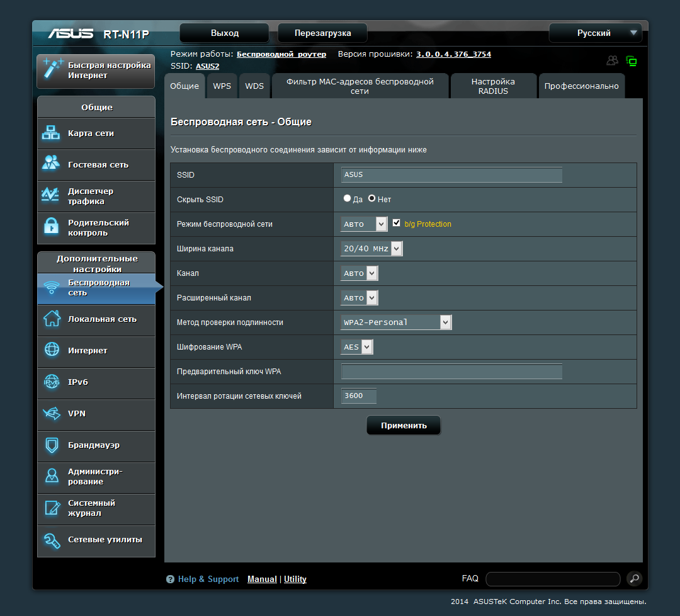Click the FAQ search input field

553,579
